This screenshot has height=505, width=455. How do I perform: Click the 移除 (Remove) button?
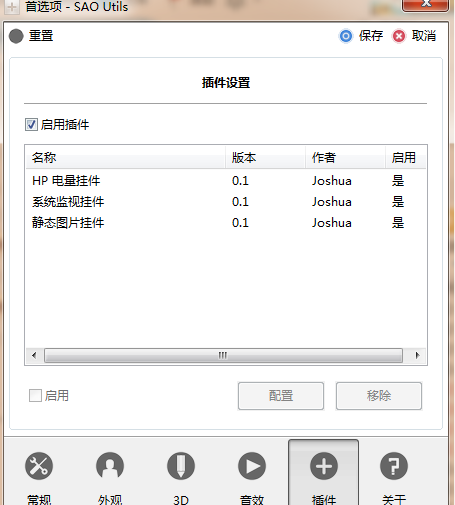tap(379, 396)
